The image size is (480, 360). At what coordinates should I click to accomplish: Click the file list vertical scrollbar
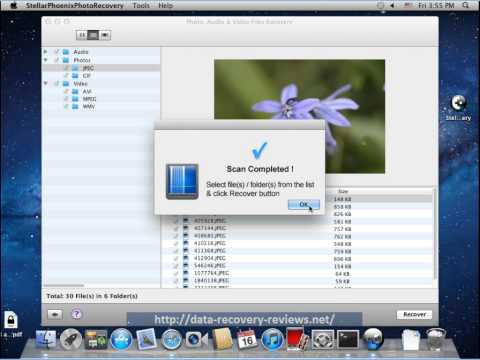point(434,233)
